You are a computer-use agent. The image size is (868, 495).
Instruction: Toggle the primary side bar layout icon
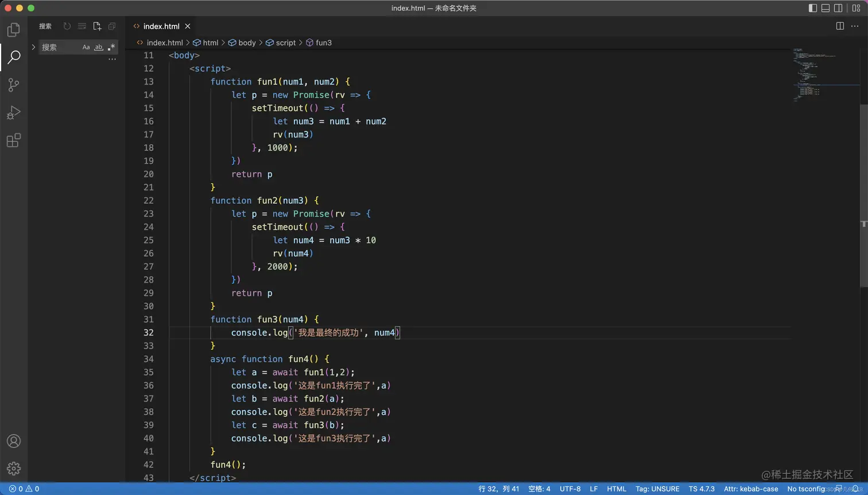coord(813,8)
